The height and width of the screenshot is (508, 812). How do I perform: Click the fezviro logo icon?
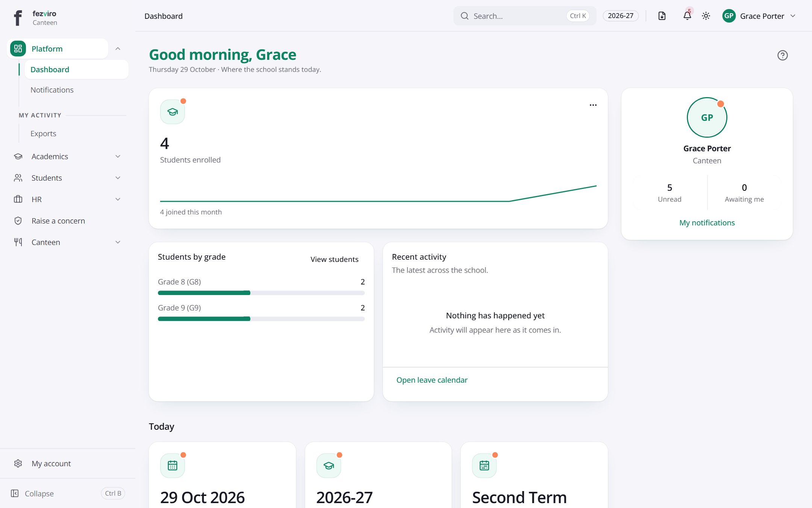(18, 17)
